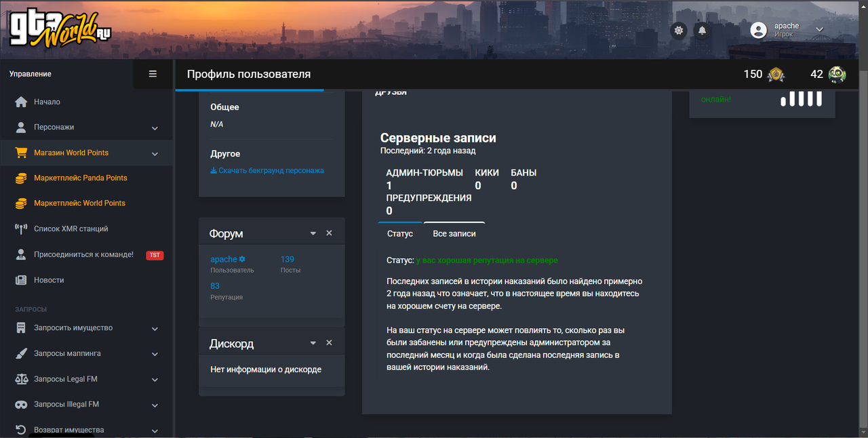Collapse the Дискорд panel with its arrow
868x438 pixels.
point(313,343)
